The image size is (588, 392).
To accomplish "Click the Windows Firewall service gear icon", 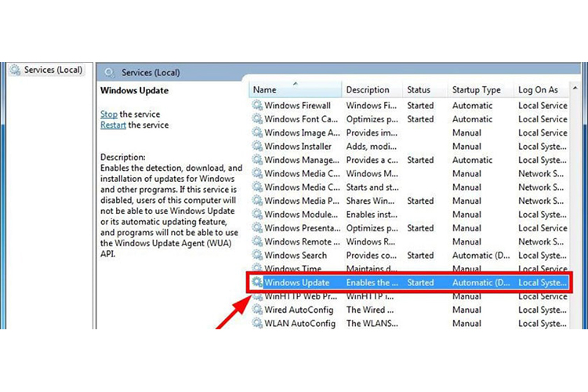I will [x=257, y=105].
